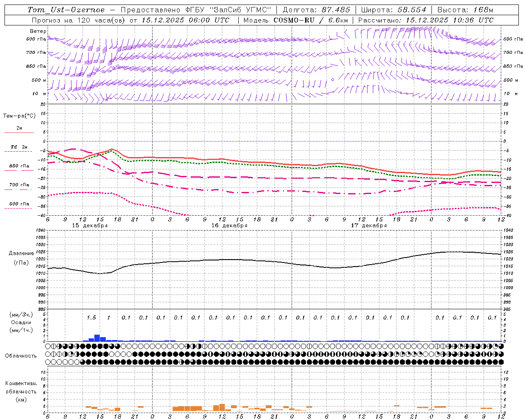Click the '16 декабря' date label
Image resolution: width=525 pixels, height=420 pixels.
pyautogui.click(x=229, y=226)
